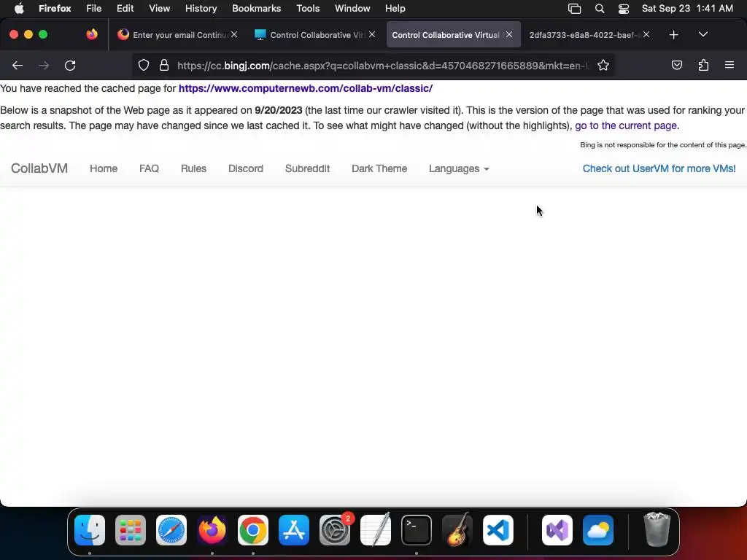
Task: Show site security lock information
Action: coord(164,66)
